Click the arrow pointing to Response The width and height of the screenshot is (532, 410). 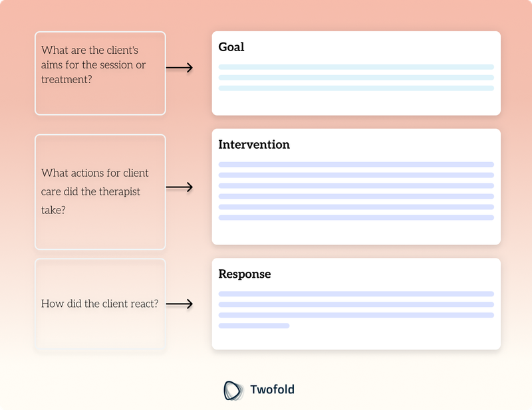pos(180,304)
